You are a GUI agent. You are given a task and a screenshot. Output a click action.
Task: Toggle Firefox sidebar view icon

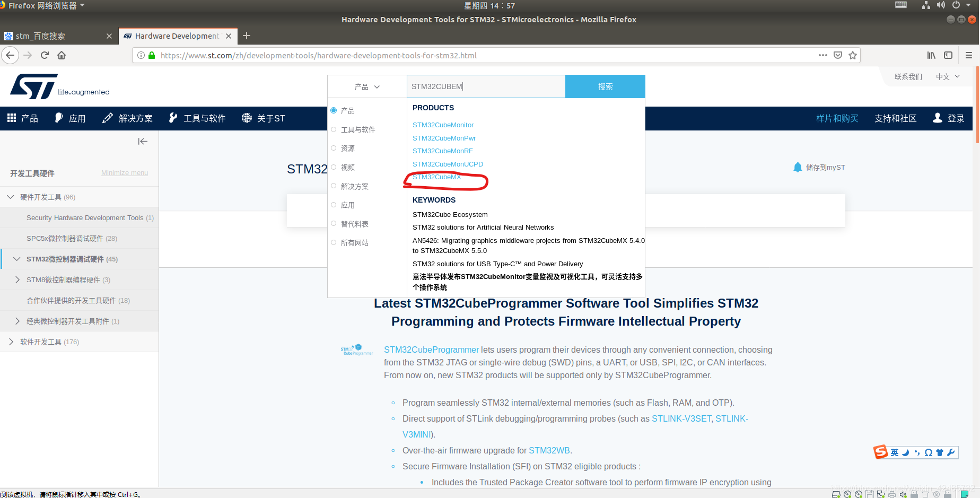point(948,55)
